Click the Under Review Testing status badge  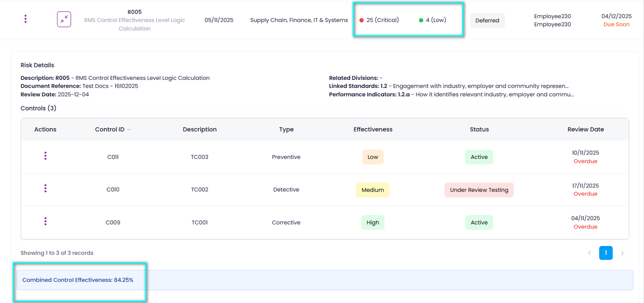(479, 190)
